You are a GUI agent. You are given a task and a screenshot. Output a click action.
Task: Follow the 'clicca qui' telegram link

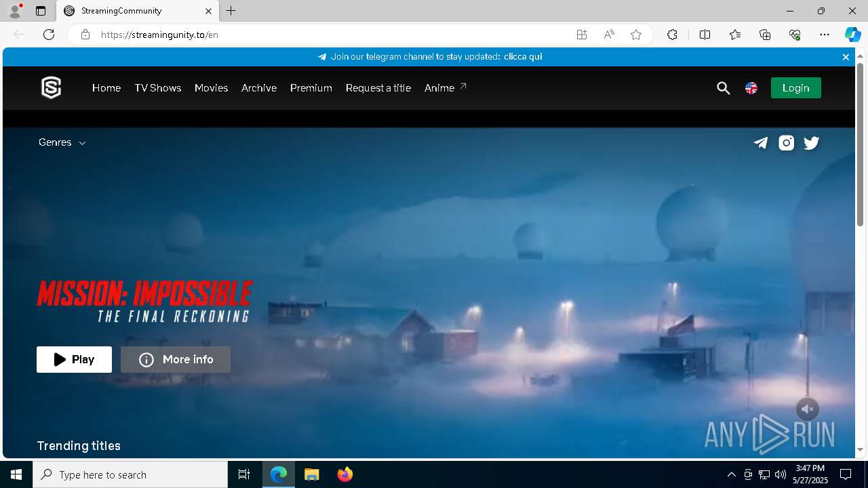(x=523, y=57)
